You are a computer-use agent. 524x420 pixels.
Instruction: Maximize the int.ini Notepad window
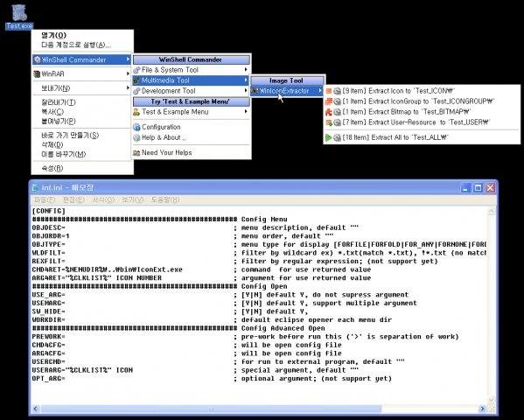pos(479,188)
